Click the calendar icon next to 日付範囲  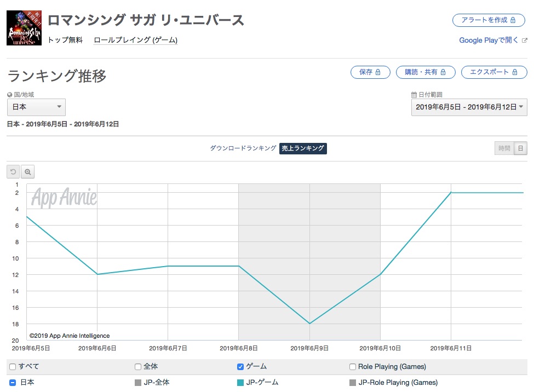click(x=414, y=95)
